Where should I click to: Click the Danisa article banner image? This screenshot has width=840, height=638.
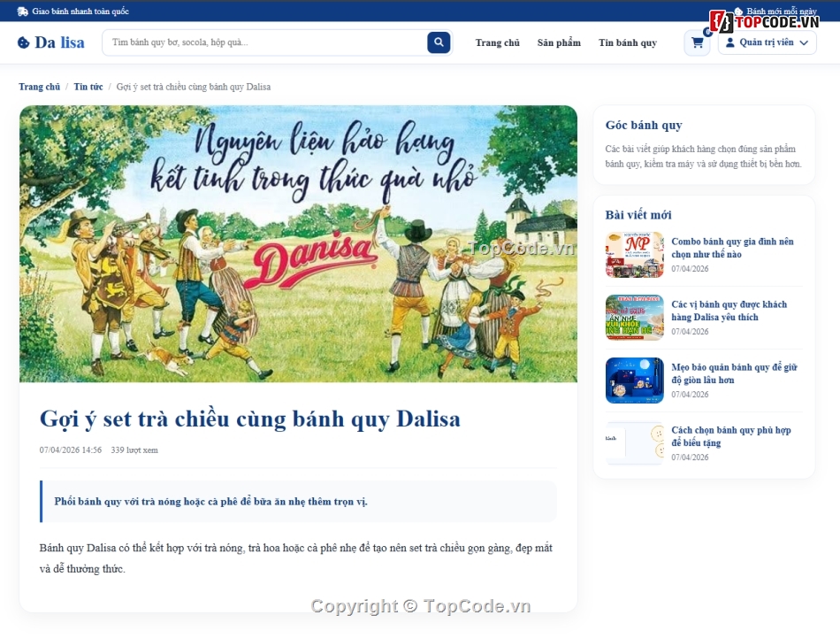tap(298, 244)
